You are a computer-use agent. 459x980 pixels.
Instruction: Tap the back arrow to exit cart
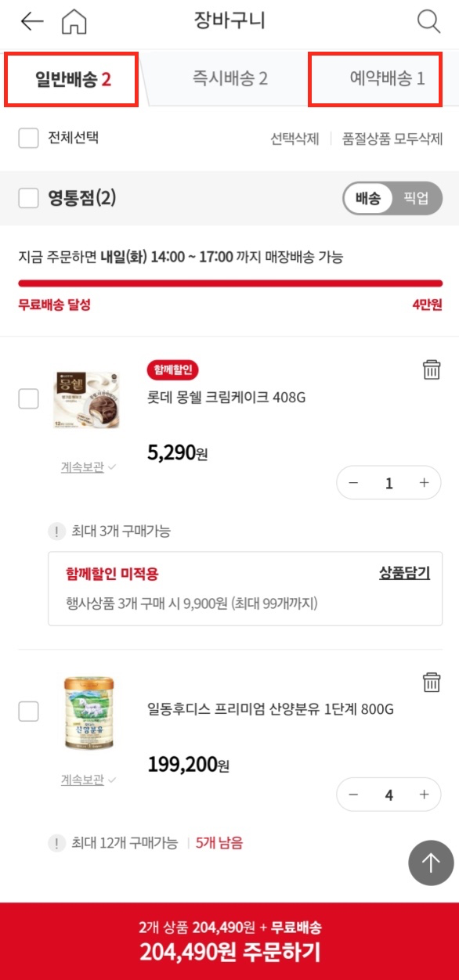click(x=30, y=21)
